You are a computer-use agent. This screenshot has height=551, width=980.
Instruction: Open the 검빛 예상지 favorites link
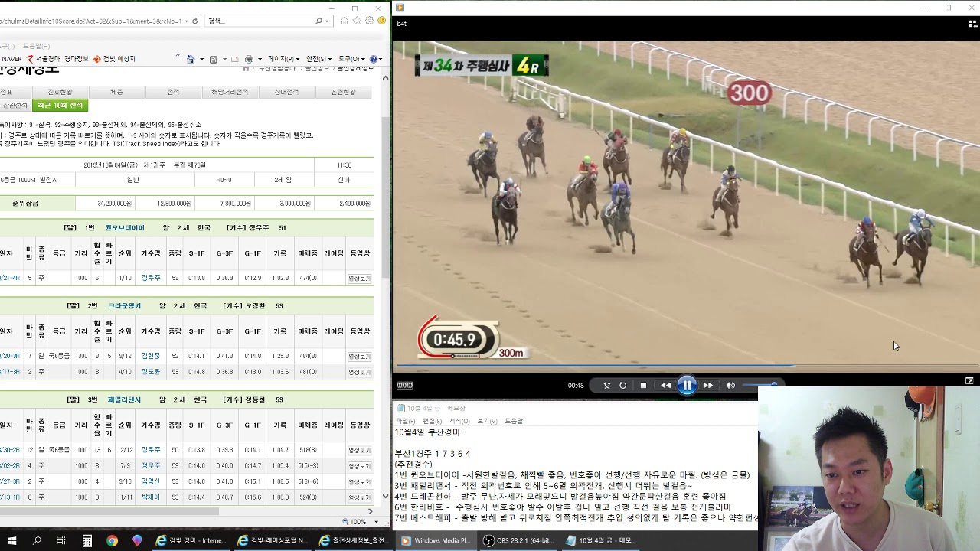[x=114, y=59]
